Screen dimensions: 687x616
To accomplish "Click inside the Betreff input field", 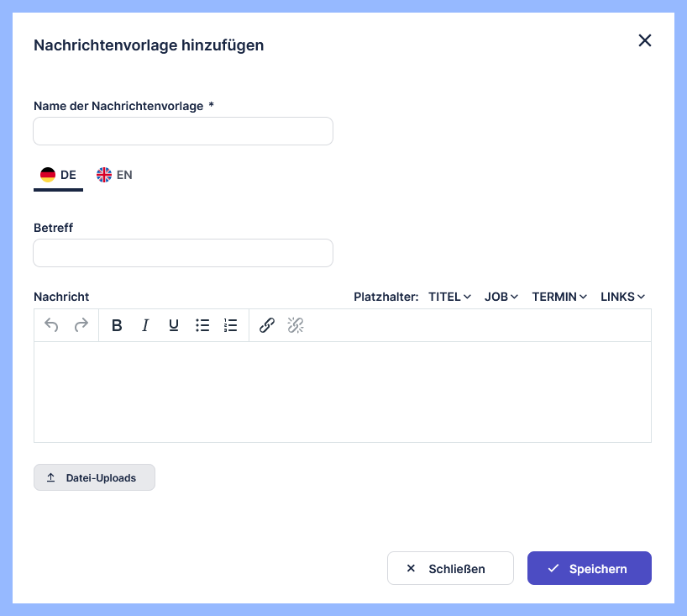I will click(183, 252).
